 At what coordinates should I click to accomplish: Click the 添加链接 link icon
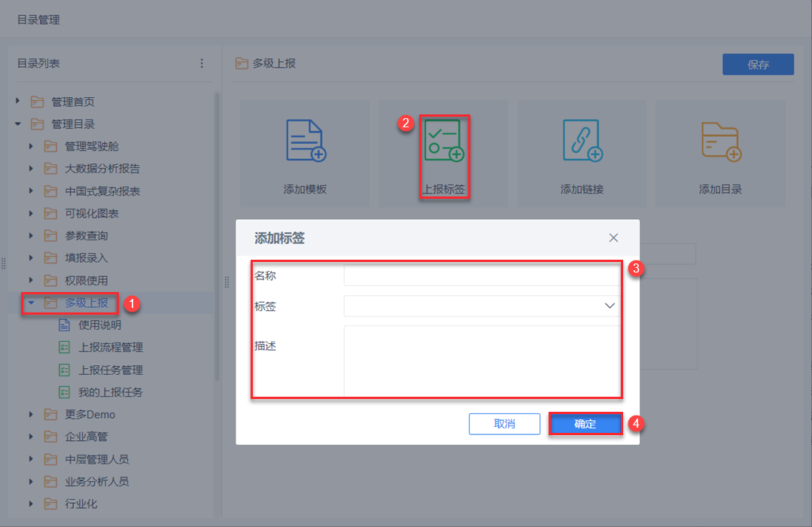(x=582, y=141)
